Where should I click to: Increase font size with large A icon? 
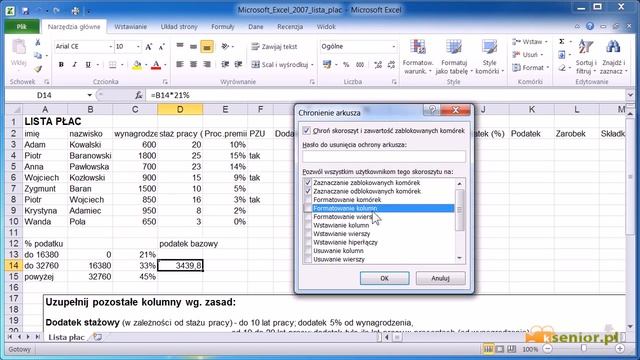point(149,47)
